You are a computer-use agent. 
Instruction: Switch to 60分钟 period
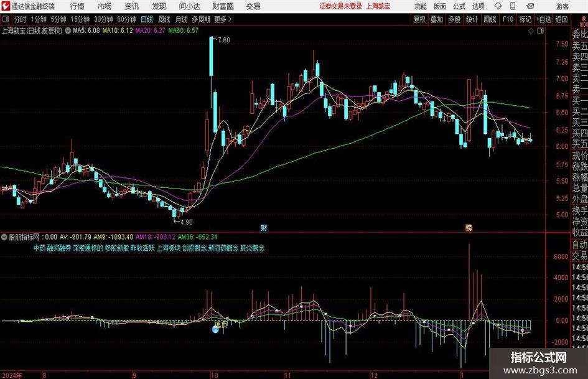(126, 19)
